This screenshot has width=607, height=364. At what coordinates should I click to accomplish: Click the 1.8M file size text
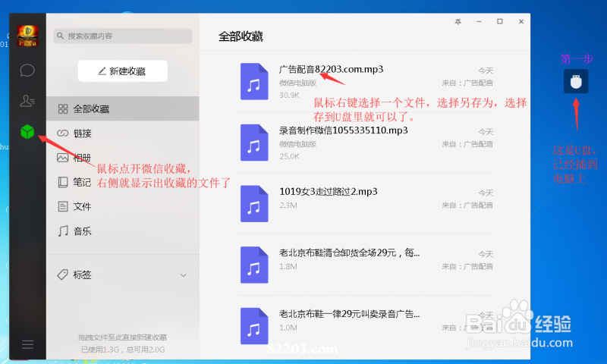(x=288, y=266)
